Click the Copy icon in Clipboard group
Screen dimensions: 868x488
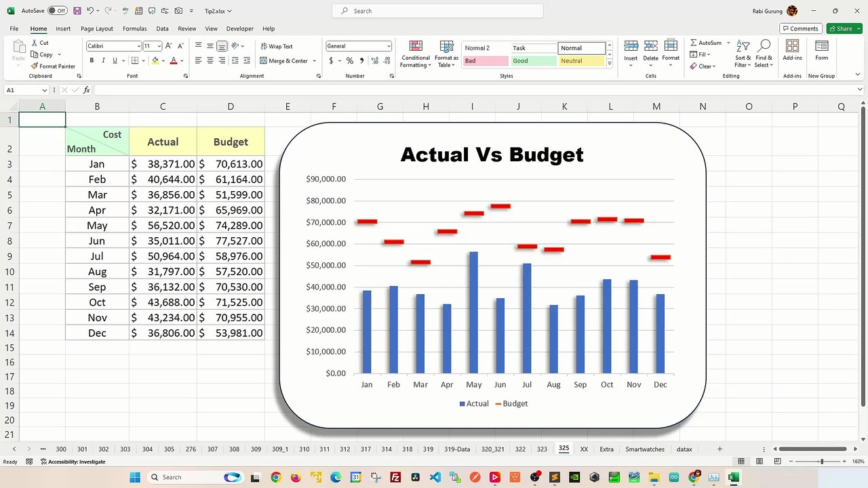35,54
